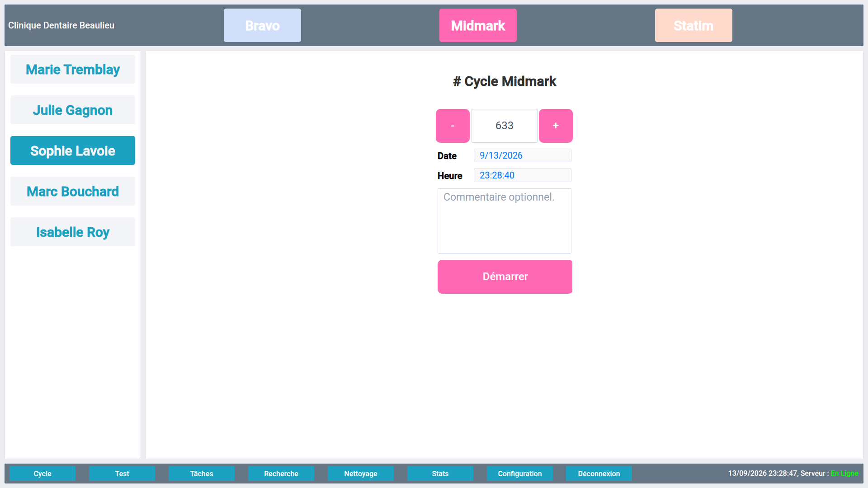868x488 pixels.
Task: Choose operator Julie Gagnon
Action: [x=73, y=110]
